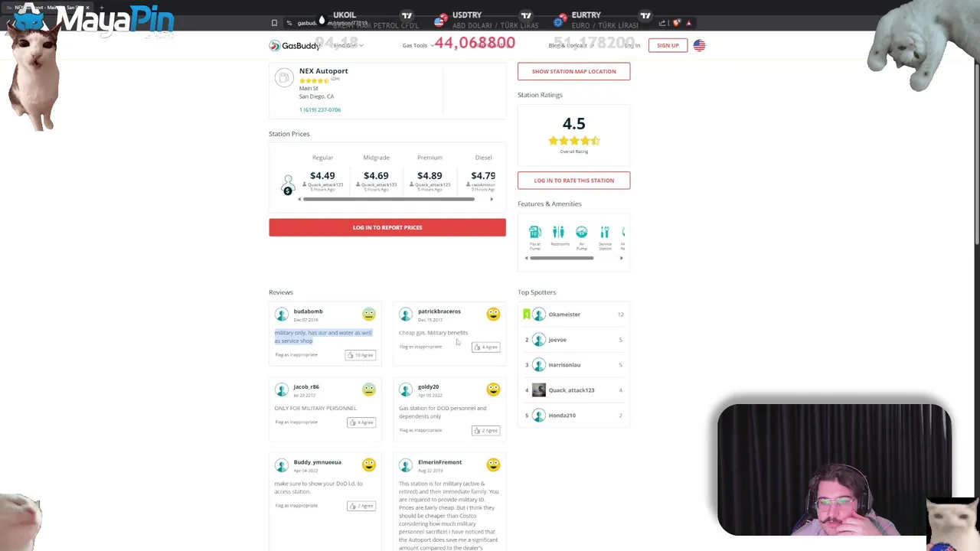
Task: Click patrickbraceros's smiley rating icon
Action: click(493, 315)
